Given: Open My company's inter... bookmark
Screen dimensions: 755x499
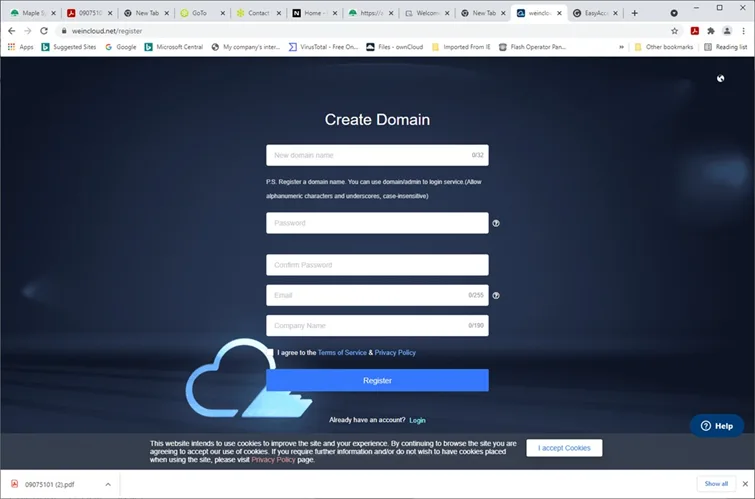Looking at the screenshot, I should pos(246,47).
